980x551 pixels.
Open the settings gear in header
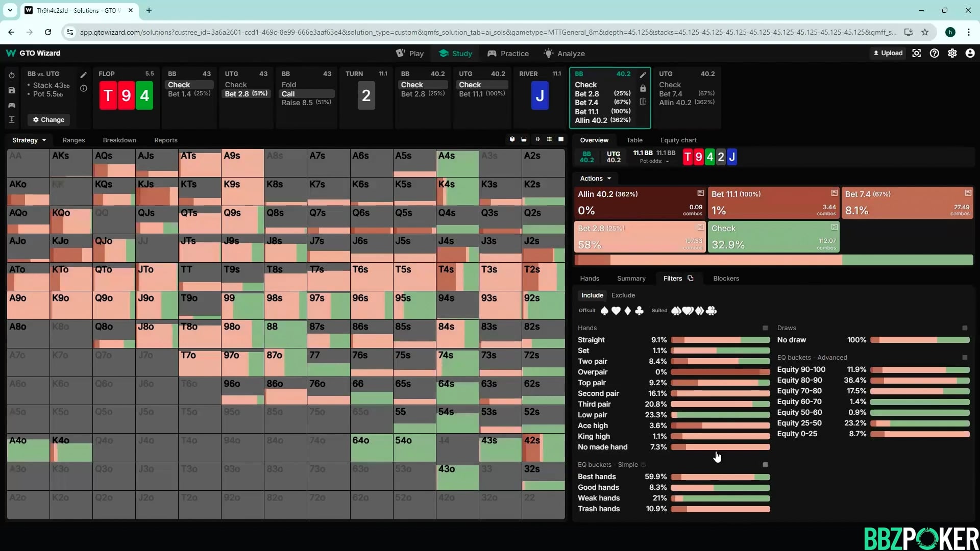click(x=952, y=53)
